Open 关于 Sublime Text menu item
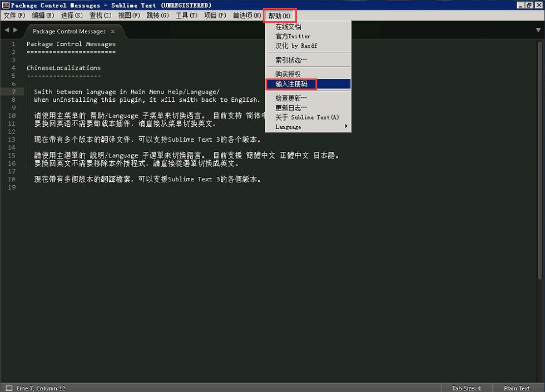The width and height of the screenshot is (545, 392). coord(308,117)
